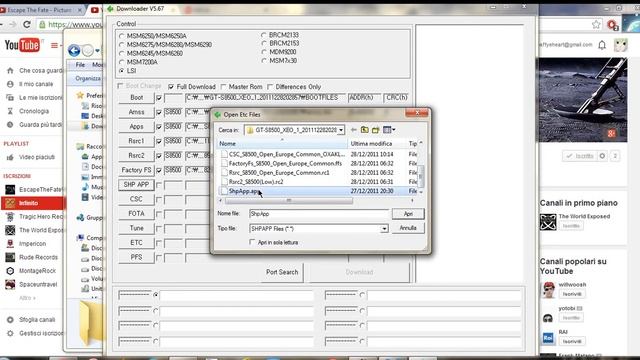640x360 pixels.
Task: Open the view menu icon in Open dialog
Action: point(387,130)
